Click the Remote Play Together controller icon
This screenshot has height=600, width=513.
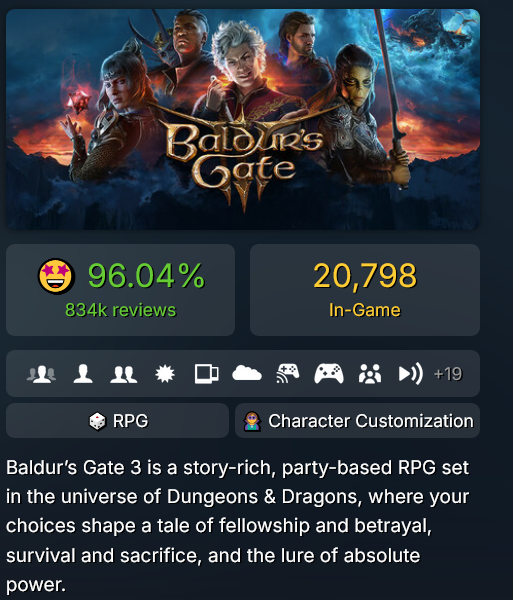288,373
